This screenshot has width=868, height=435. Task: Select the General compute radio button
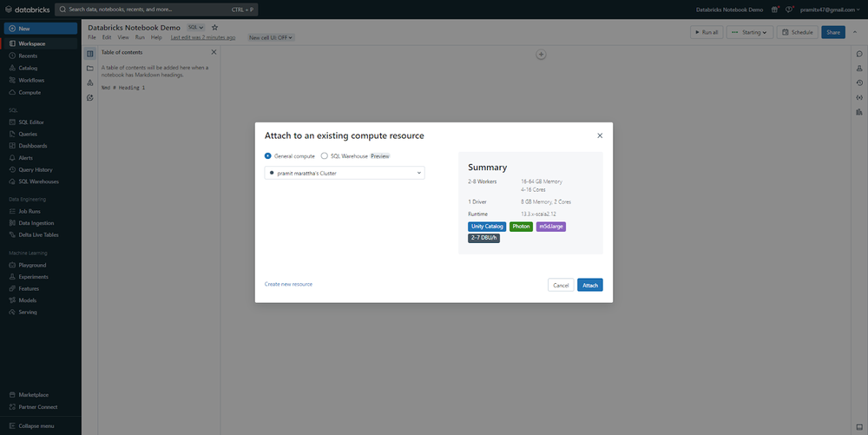point(268,156)
